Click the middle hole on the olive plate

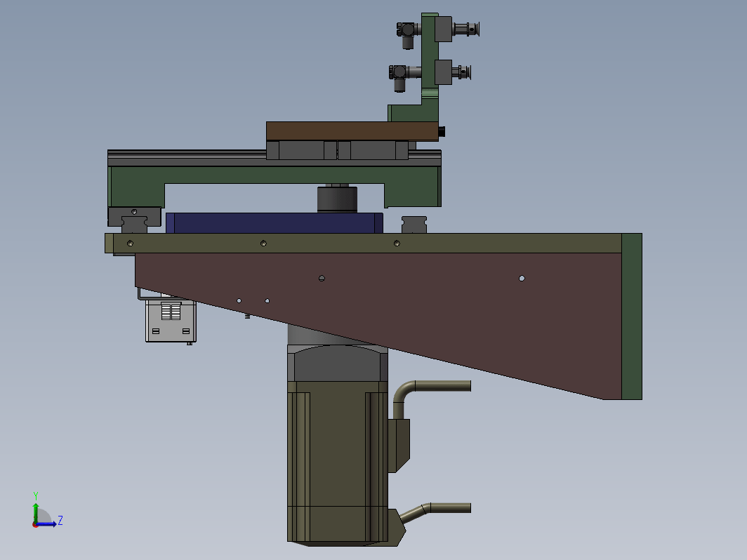[x=263, y=244]
